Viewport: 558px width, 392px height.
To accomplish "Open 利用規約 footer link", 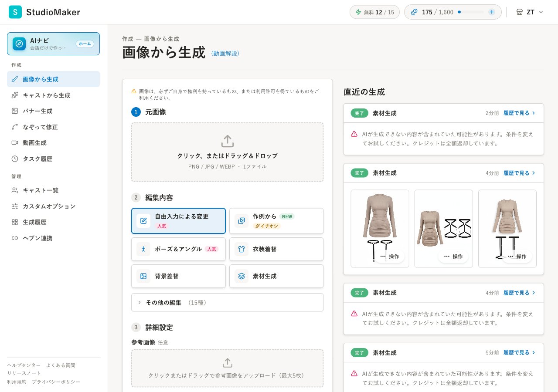I will pyautogui.click(x=17, y=382).
